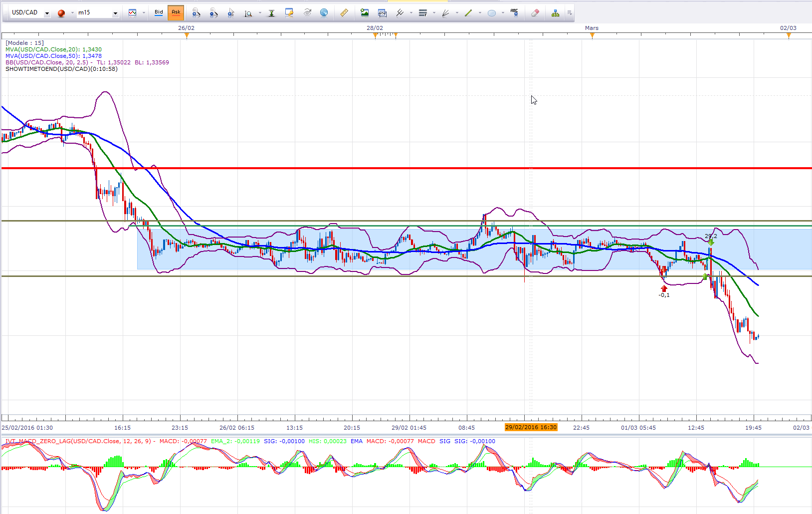Click the 19:45 time axis label
This screenshot has width=812, height=514.
click(753, 428)
